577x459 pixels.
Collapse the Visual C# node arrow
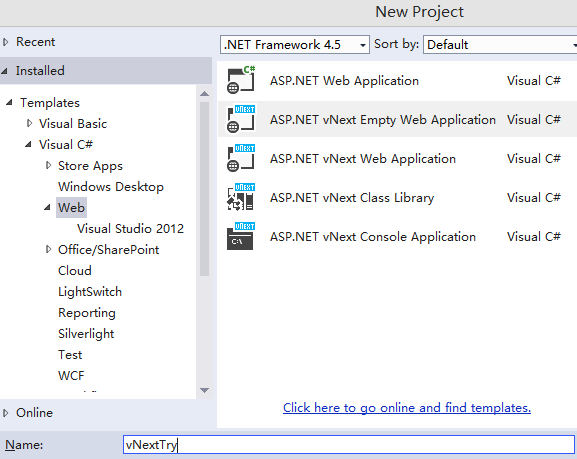click(28, 145)
